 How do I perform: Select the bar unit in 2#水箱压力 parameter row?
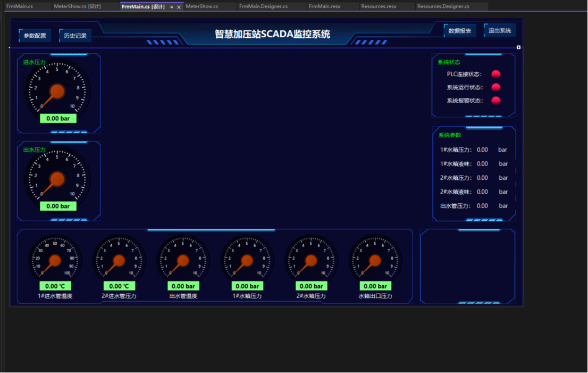[x=503, y=178]
